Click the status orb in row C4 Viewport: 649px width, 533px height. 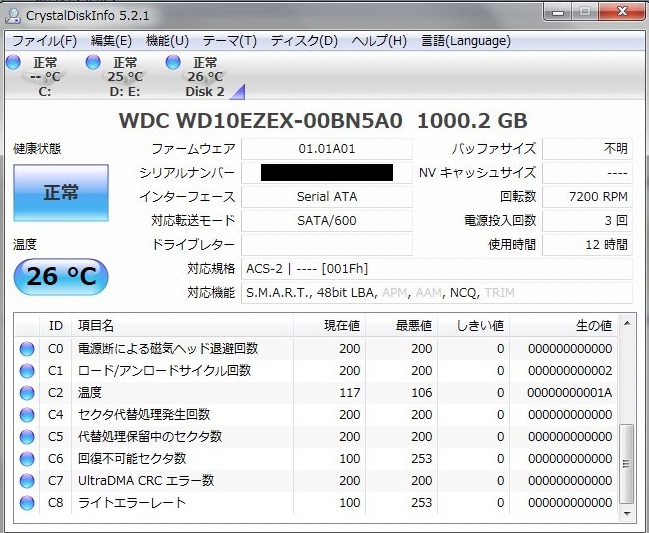(27, 415)
